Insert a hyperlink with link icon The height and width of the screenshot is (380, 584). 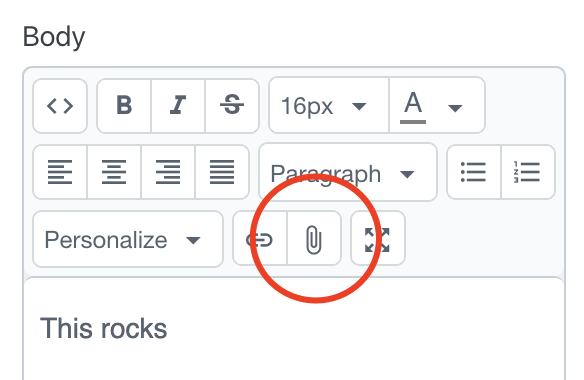click(x=260, y=238)
